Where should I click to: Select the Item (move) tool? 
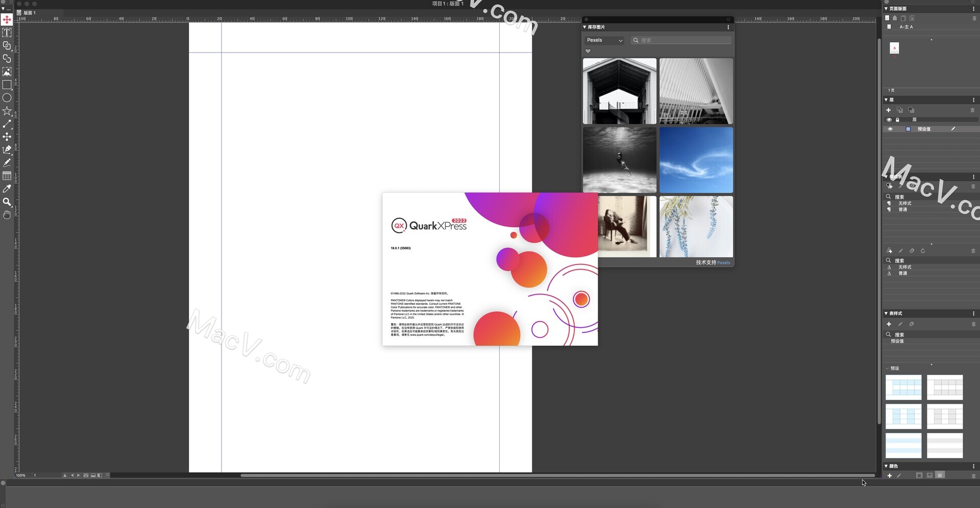tap(7, 19)
